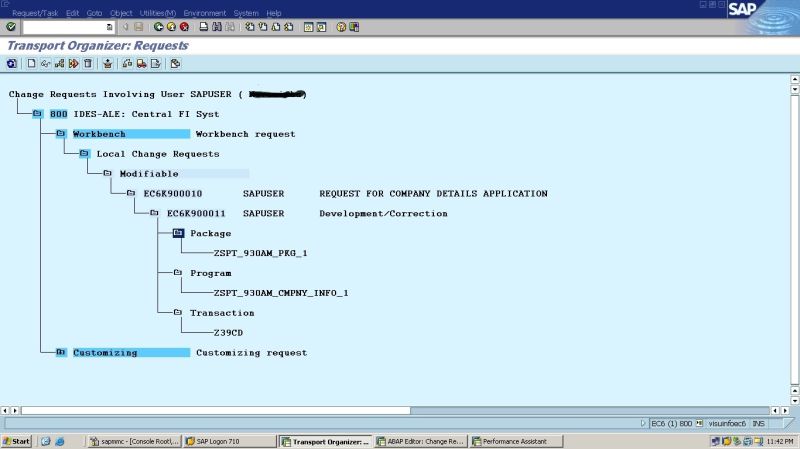Click the Include objects box icon
Viewport: 800px width, 449px height.
pos(107,64)
